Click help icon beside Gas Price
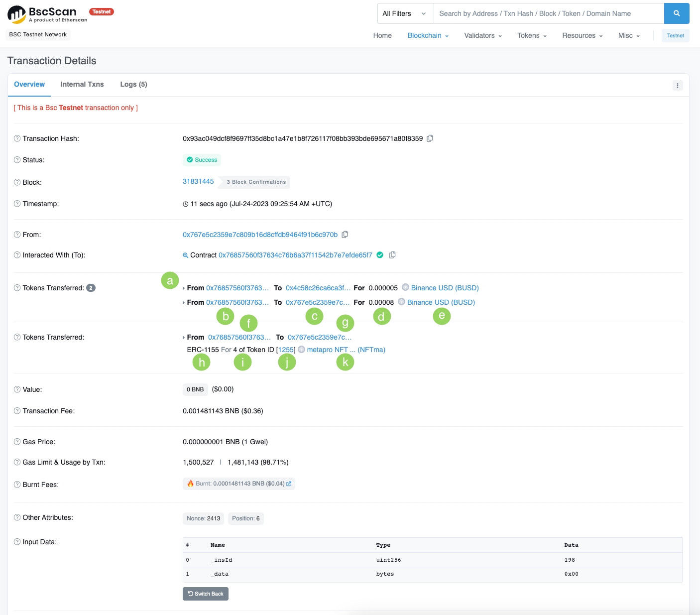Screen dimensions: 700x615 point(17,442)
